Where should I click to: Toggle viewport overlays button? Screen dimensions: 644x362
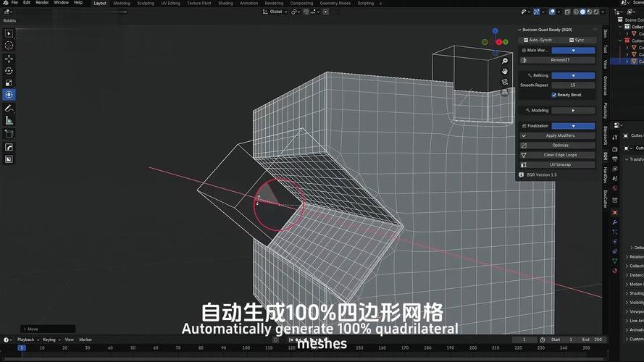pos(552,12)
